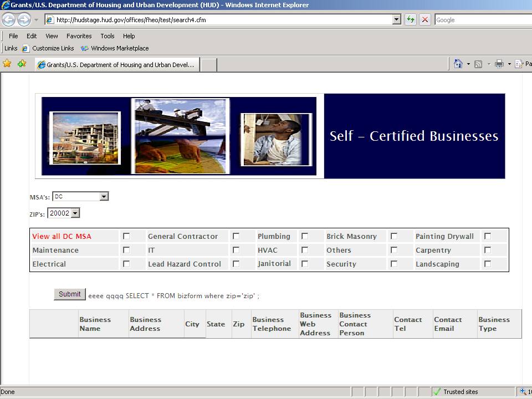Viewport: 532px width, 399px height.
Task: Click the Stop loading X icon
Action: [425, 19]
